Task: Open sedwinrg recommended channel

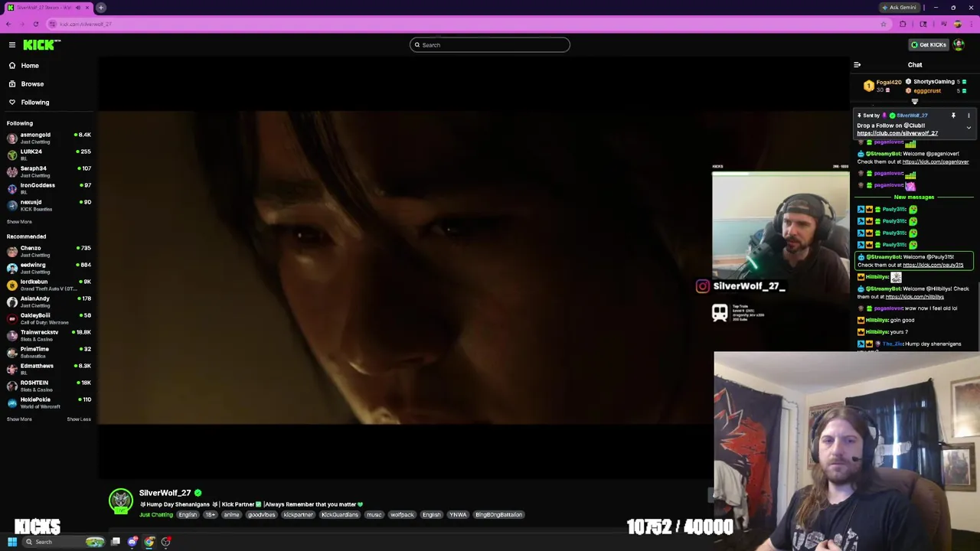Action: point(49,268)
